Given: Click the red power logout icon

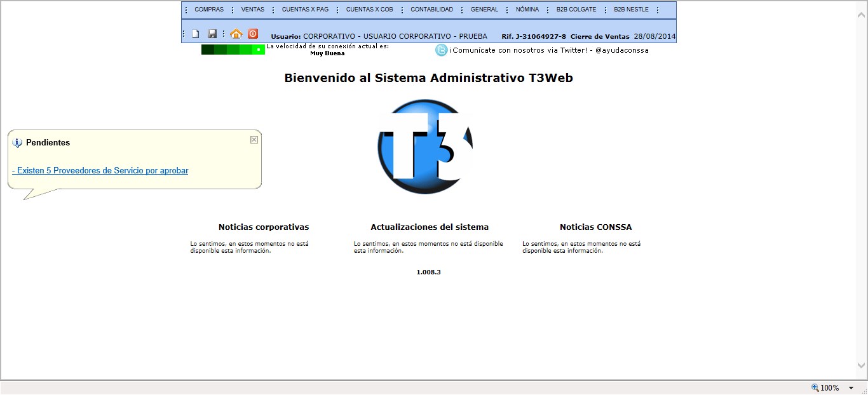Looking at the screenshot, I should click(x=253, y=34).
